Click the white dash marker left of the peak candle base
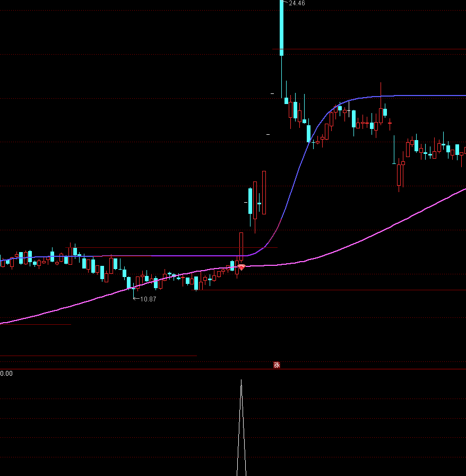The height and width of the screenshot is (476, 466). click(272, 94)
